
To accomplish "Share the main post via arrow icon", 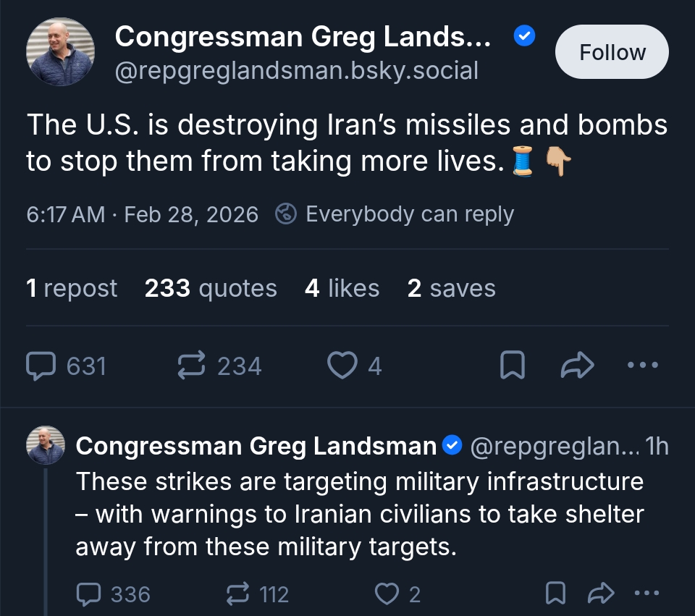I will pos(577,366).
